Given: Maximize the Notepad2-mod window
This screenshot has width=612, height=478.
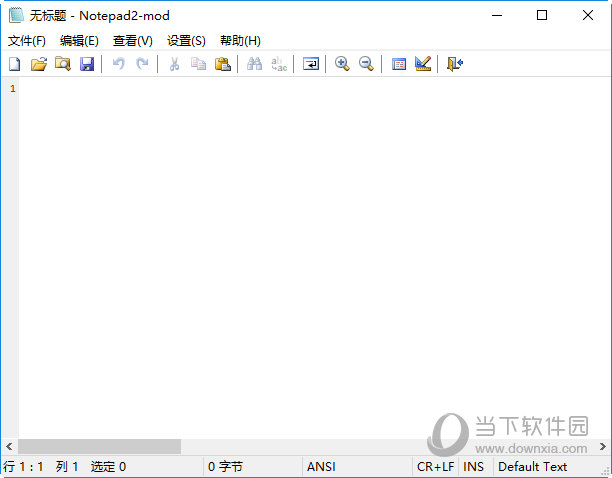Looking at the screenshot, I should click(x=542, y=15).
